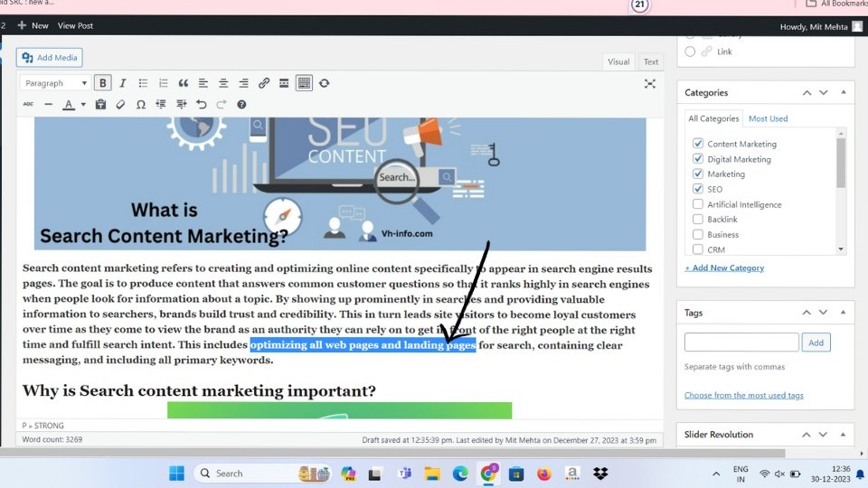868x488 pixels.
Task: Click Choose from the most used tags
Action: click(743, 395)
